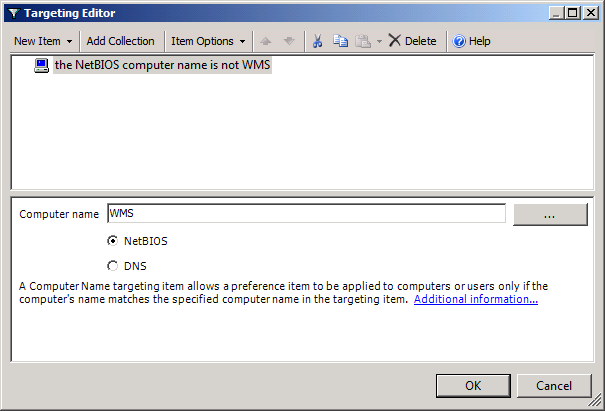Click the Copy icon in the toolbar
This screenshot has height=411, width=605.
tap(340, 41)
